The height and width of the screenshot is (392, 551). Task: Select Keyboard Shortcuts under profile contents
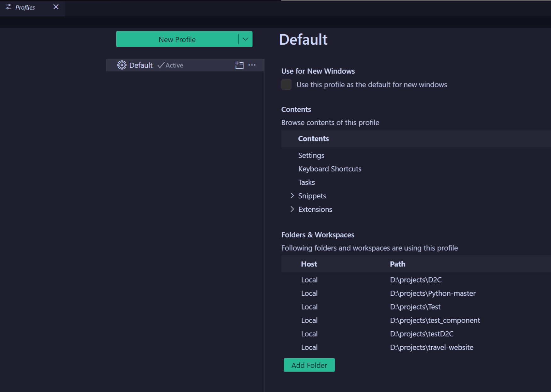pos(330,169)
